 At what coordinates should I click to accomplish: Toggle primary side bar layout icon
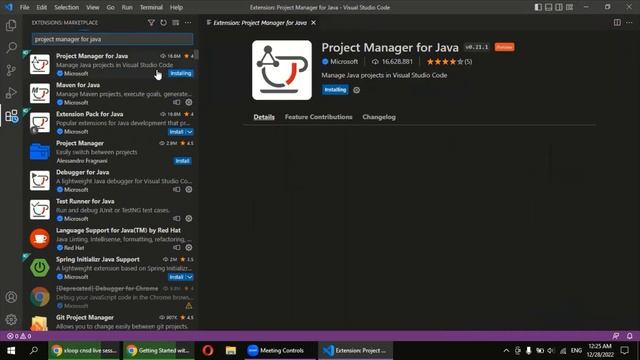538,7
